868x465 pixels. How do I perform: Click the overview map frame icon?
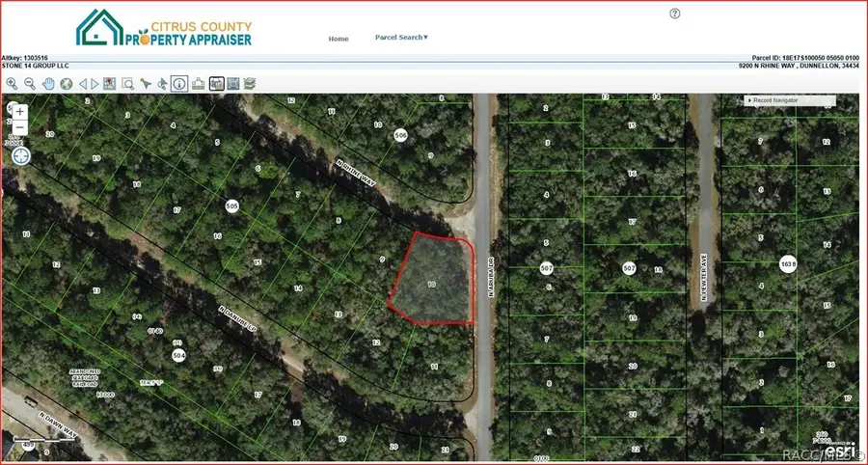tap(233, 84)
